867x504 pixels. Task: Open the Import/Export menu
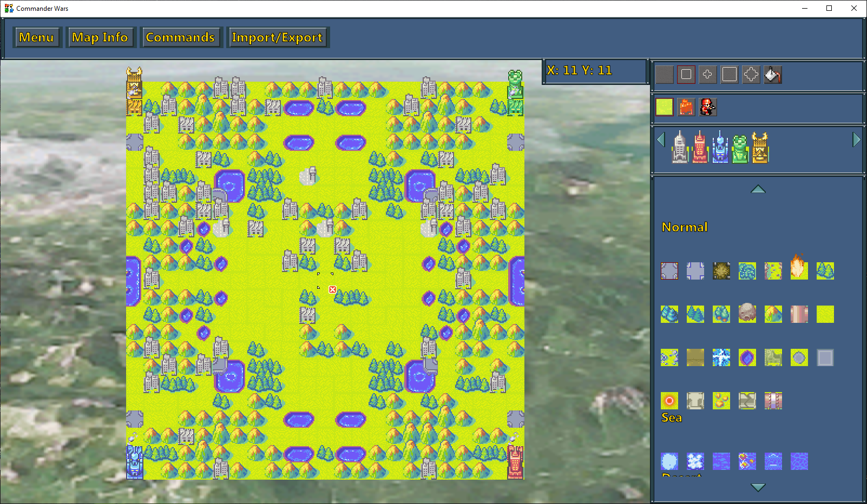(277, 37)
